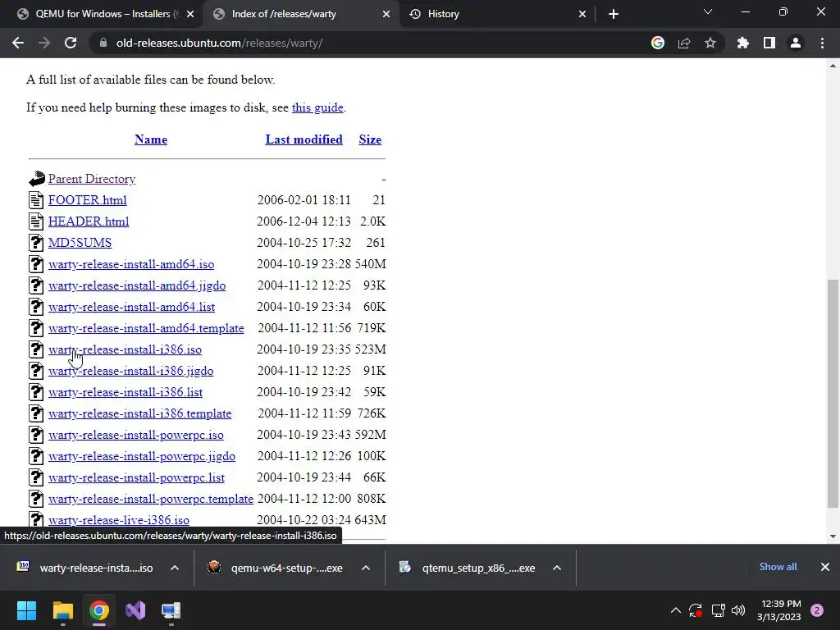840x630 pixels.
Task: Click icon beside warty-release-install-amd64.iso
Action: tap(36, 264)
